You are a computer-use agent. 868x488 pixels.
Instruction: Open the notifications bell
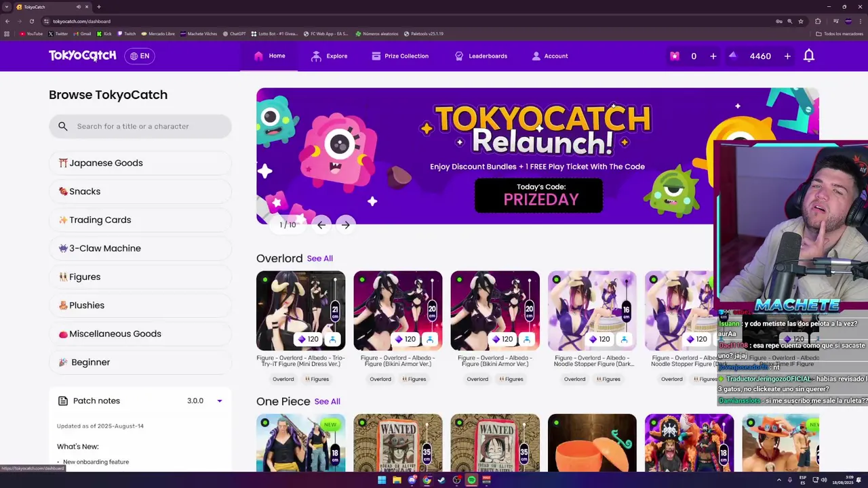point(808,56)
